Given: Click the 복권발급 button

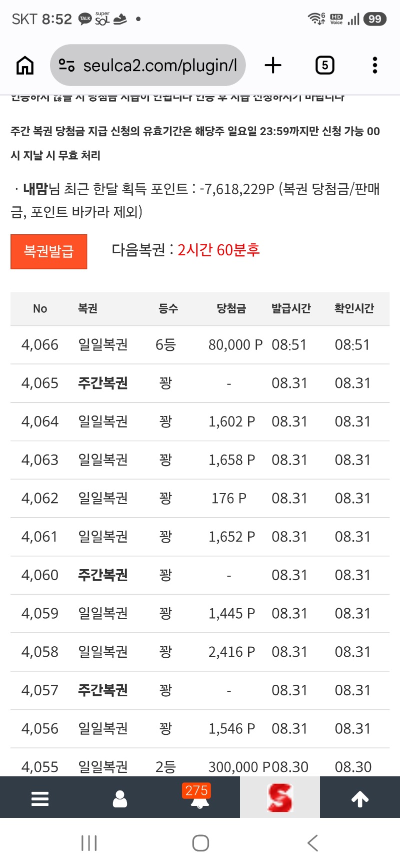Looking at the screenshot, I should [x=49, y=251].
